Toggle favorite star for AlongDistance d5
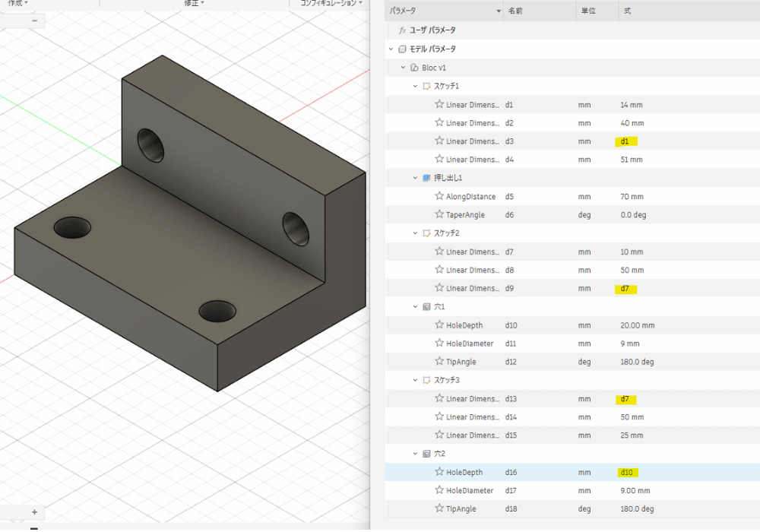Screen dimensions: 760x532 click(439, 196)
